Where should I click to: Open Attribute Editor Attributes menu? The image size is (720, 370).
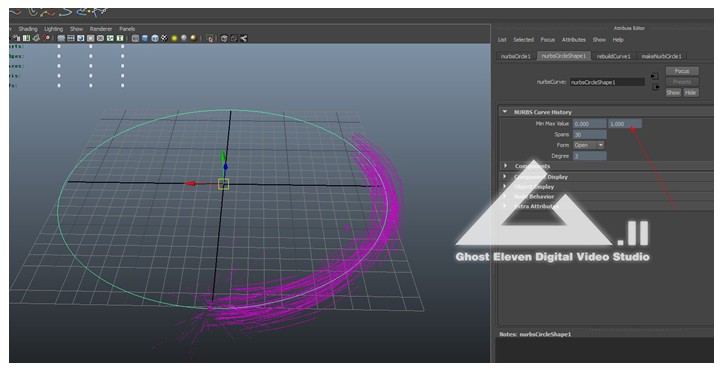[574, 40]
